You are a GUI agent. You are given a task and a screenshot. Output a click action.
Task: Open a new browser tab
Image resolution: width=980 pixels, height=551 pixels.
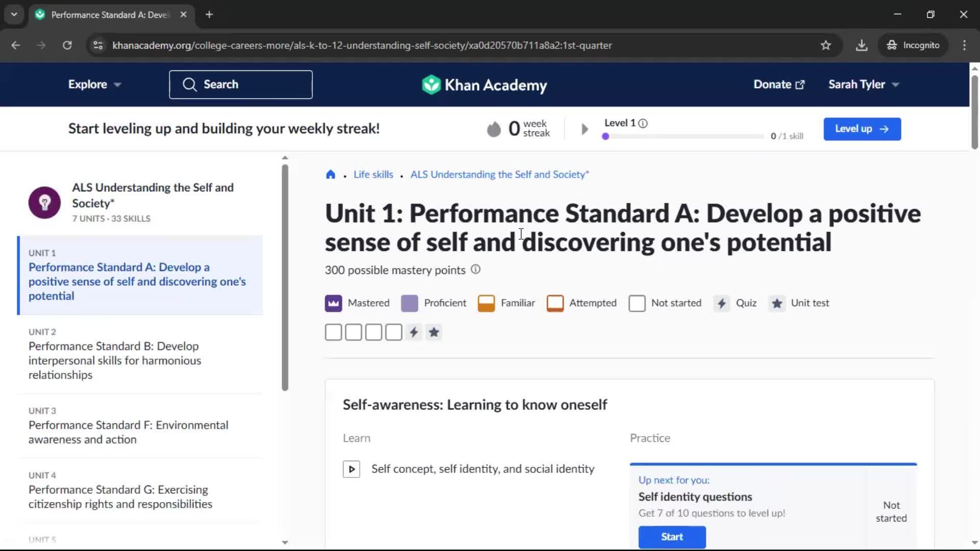[209, 15]
